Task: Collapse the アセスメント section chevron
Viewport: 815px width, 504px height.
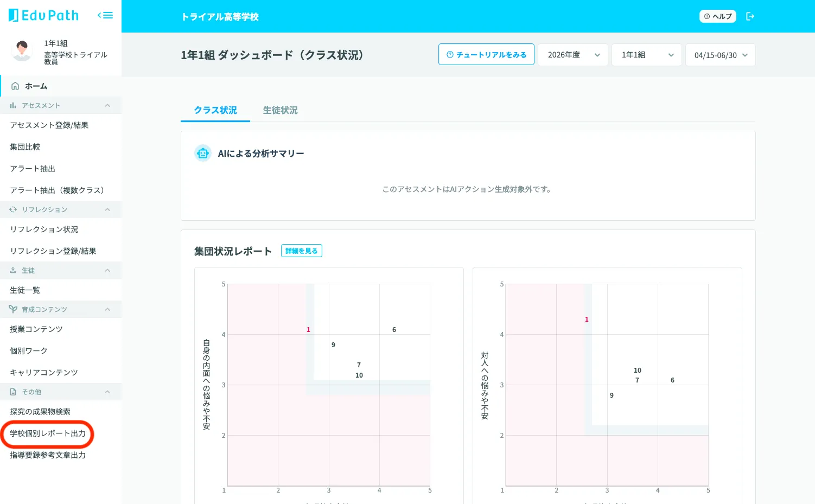Action: (x=107, y=105)
